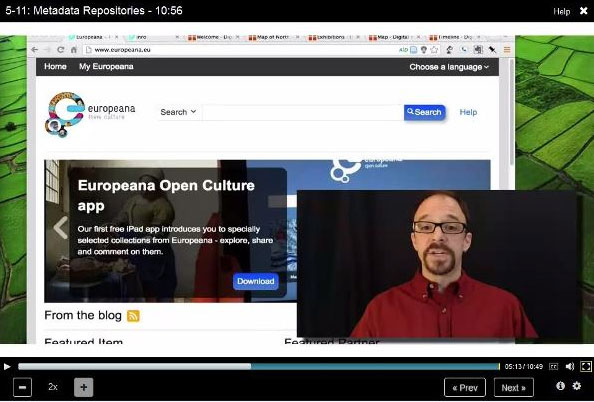Screen dimensions: 594x402
Task: Click the blue Search button
Action: point(424,112)
